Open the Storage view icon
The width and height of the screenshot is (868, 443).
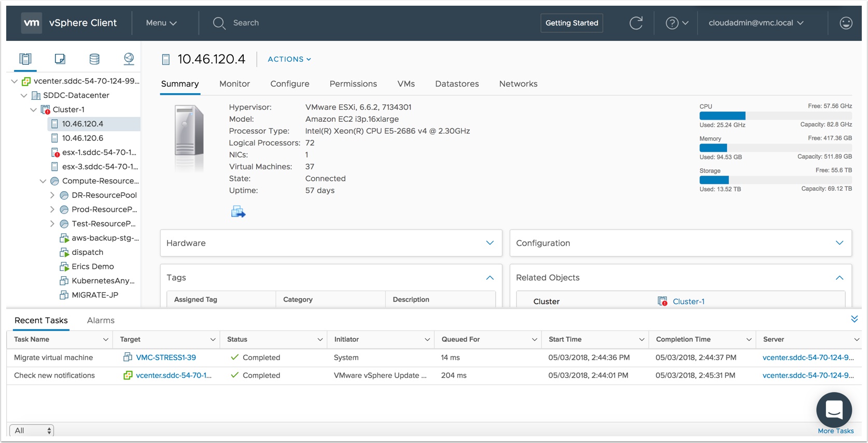pyautogui.click(x=94, y=59)
